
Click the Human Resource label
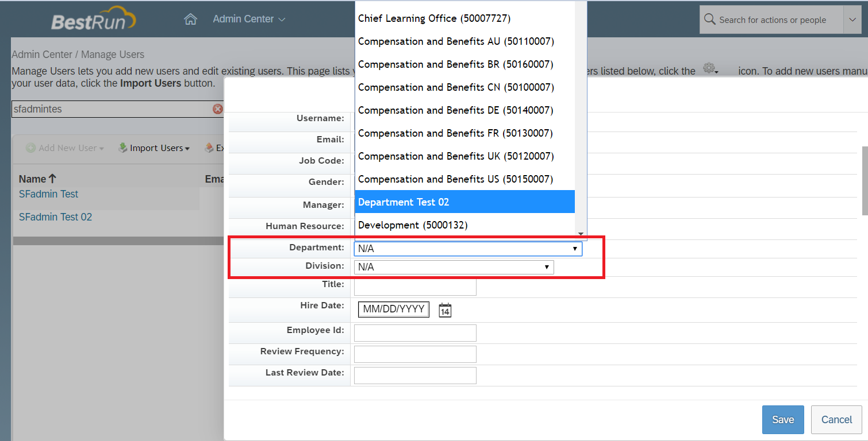tap(305, 226)
